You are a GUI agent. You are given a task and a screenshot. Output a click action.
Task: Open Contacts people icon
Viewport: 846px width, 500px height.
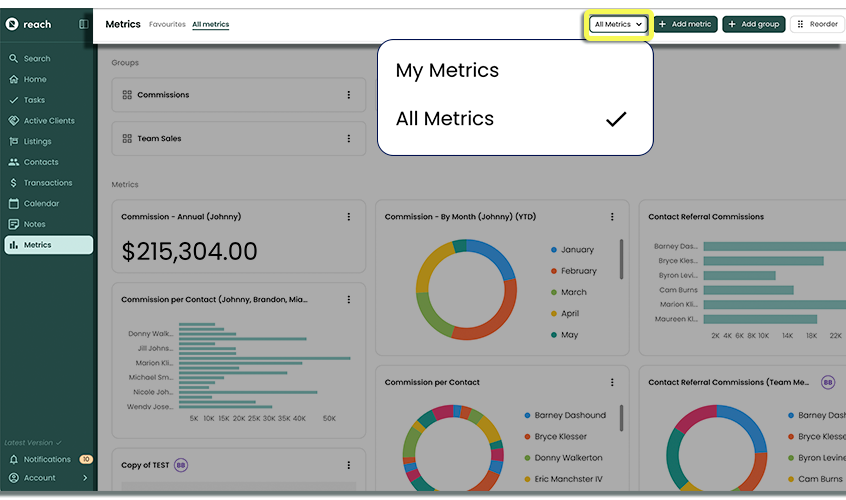(14, 162)
